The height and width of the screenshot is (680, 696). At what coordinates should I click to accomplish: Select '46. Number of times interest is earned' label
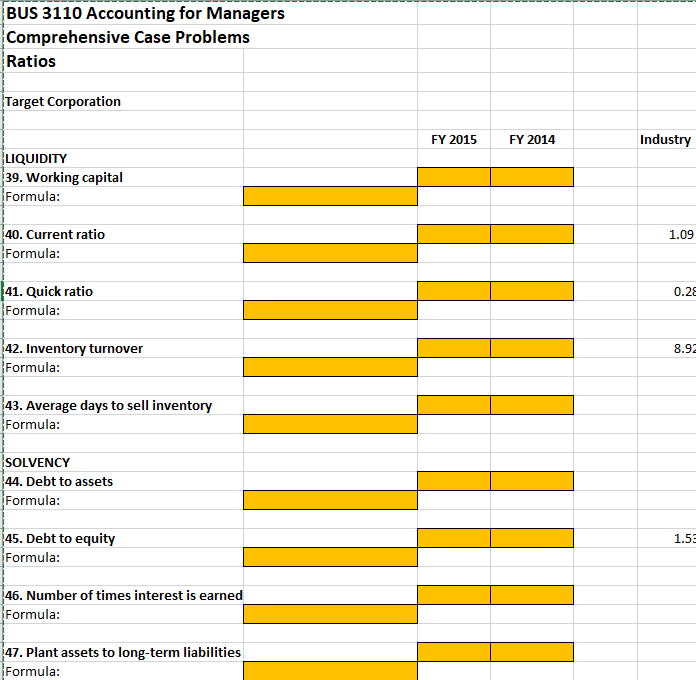click(123, 595)
